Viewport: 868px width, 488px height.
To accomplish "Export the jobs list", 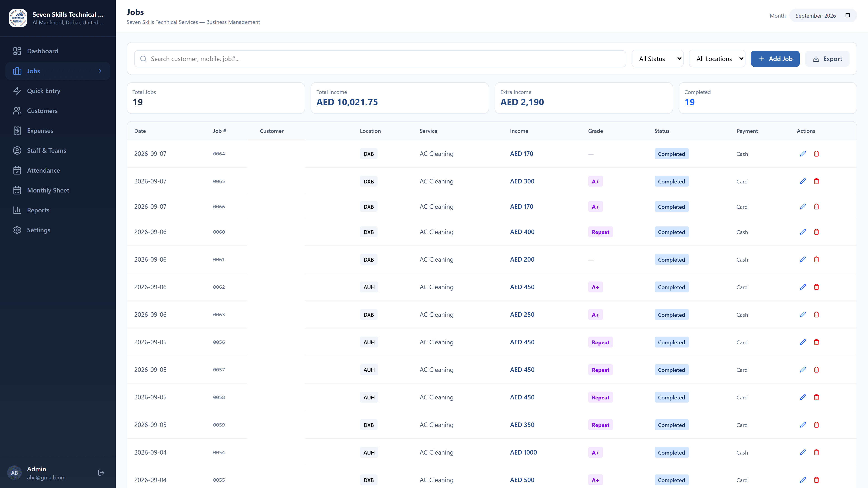I will pyautogui.click(x=827, y=59).
